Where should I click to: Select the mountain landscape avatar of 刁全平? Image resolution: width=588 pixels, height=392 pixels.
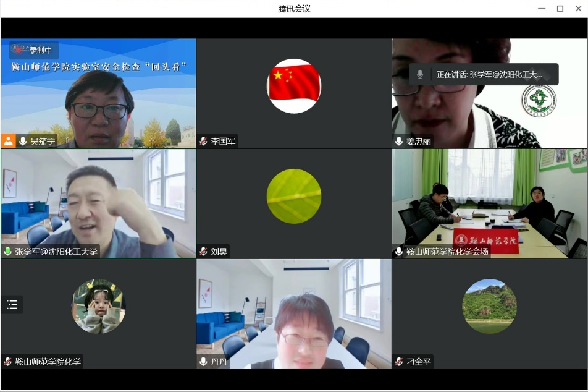(x=489, y=306)
